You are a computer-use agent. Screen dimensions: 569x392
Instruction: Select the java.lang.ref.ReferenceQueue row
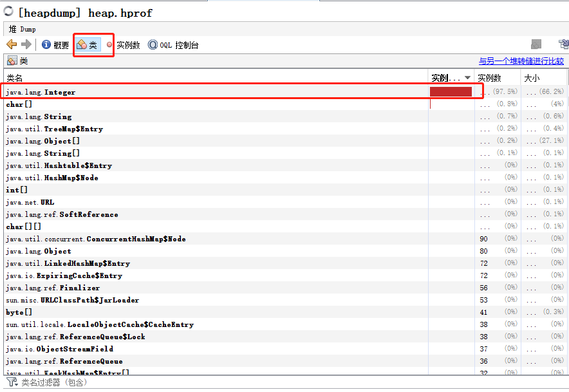click(285, 361)
